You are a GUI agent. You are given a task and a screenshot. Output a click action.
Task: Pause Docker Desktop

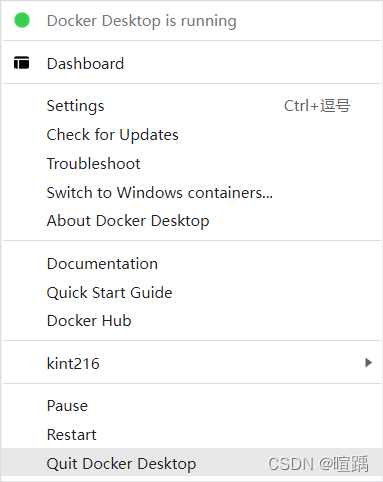(x=192, y=406)
